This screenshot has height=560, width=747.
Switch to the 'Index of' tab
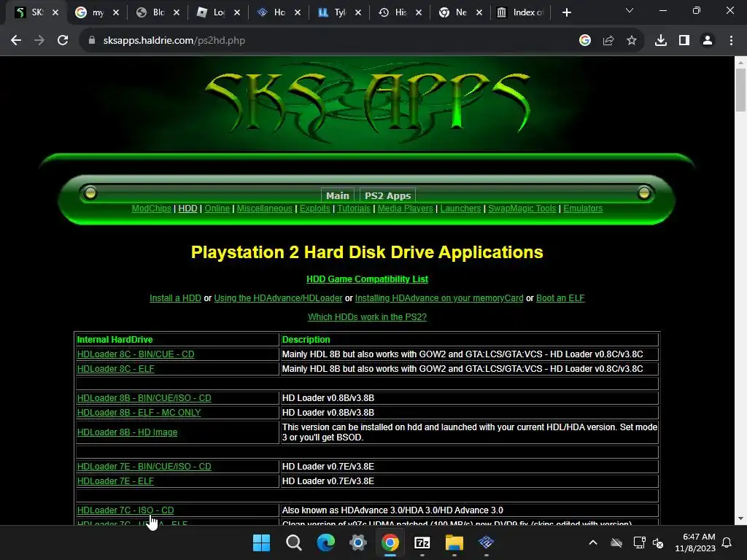point(520,13)
